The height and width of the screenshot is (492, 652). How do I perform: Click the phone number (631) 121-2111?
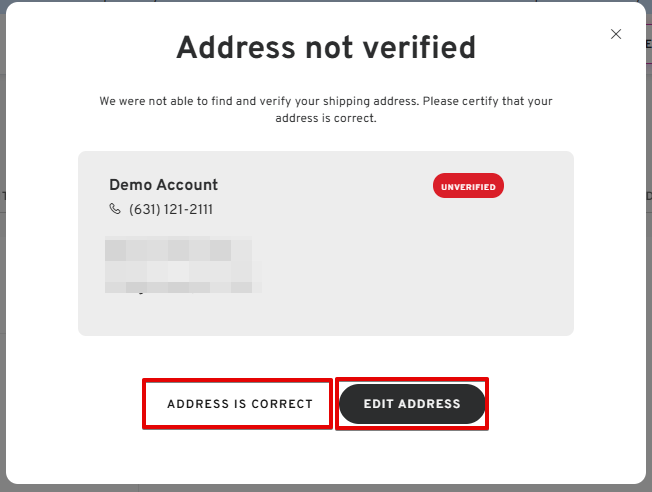(170, 210)
